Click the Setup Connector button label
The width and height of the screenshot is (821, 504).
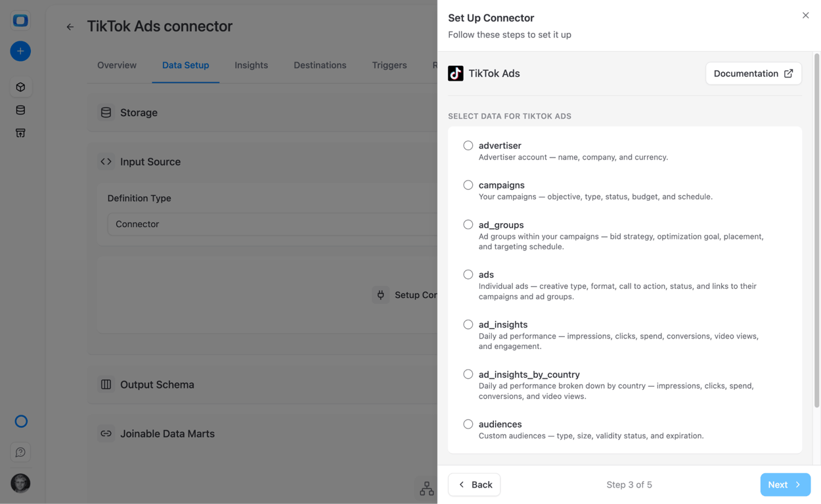[416, 295]
